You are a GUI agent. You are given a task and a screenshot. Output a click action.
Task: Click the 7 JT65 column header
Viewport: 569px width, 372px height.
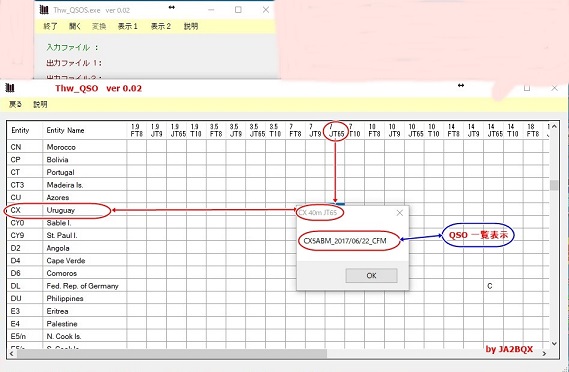[336, 130]
